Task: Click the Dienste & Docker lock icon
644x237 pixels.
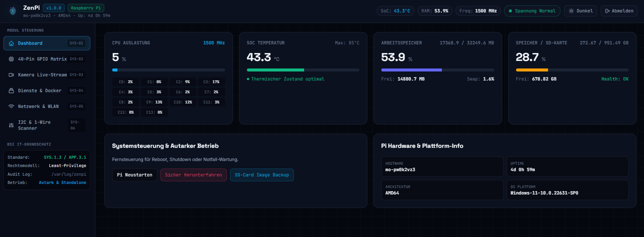Action: pyautogui.click(x=11, y=91)
